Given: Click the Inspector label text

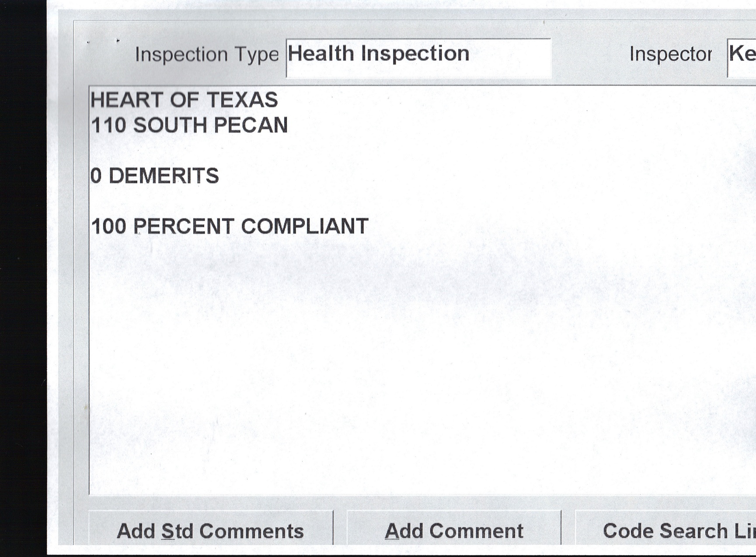Looking at the screenshot, I should point(670,54).
